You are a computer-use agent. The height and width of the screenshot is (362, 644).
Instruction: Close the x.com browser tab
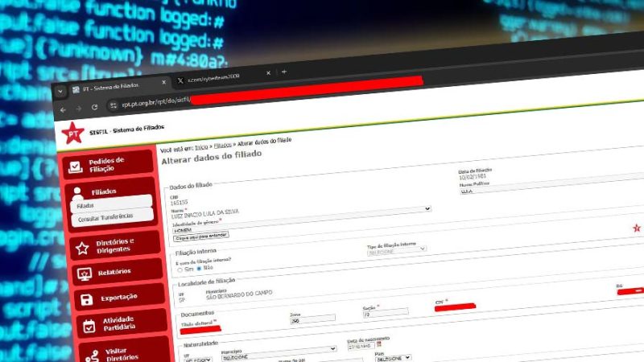click(268, 72)
